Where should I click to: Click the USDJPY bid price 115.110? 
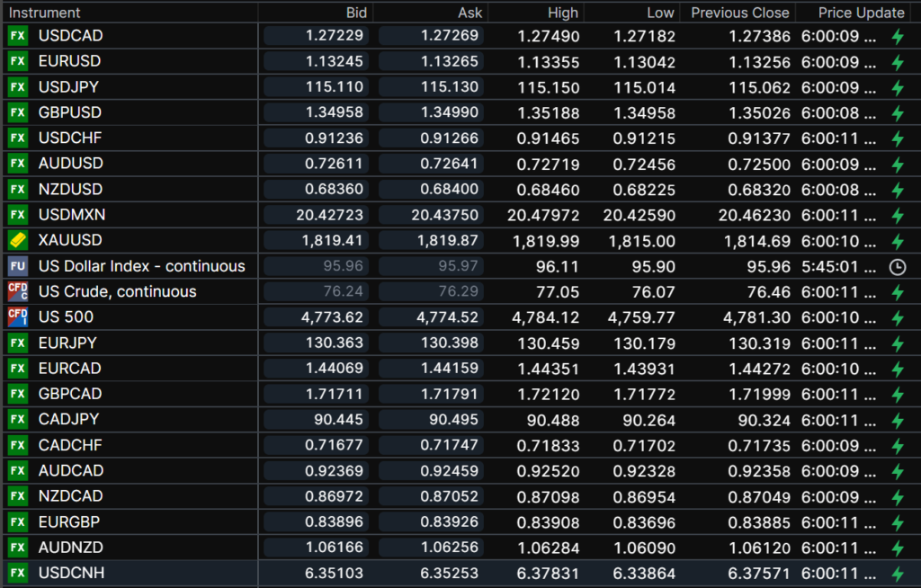tap(334, 87)
